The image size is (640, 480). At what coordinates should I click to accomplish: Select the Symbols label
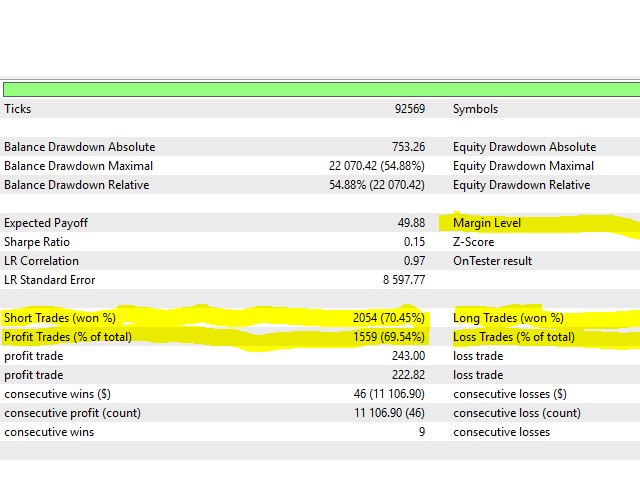(x=476, y=109)
